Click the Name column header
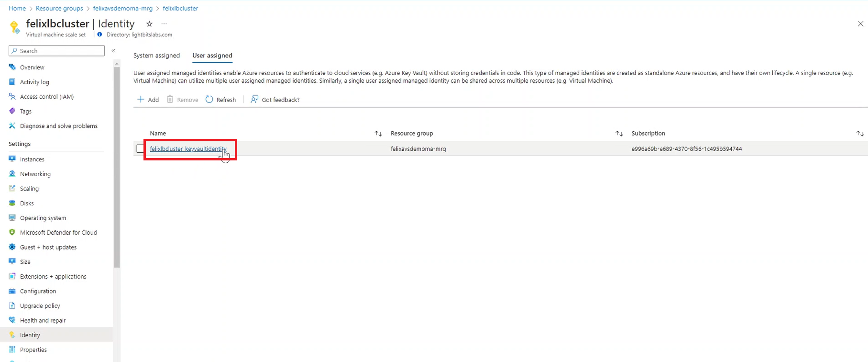Viewport: 868px width, 362px height. [158, 134]
